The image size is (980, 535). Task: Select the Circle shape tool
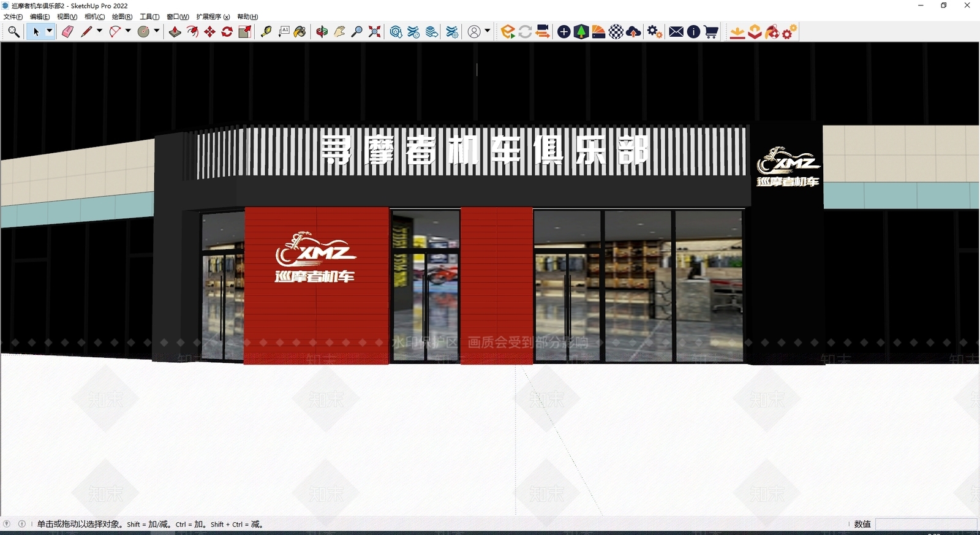143,32
